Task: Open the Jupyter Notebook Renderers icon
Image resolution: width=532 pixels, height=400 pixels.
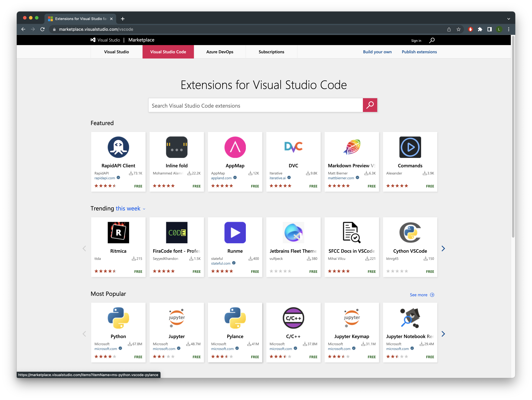Action: click(410, 318)
